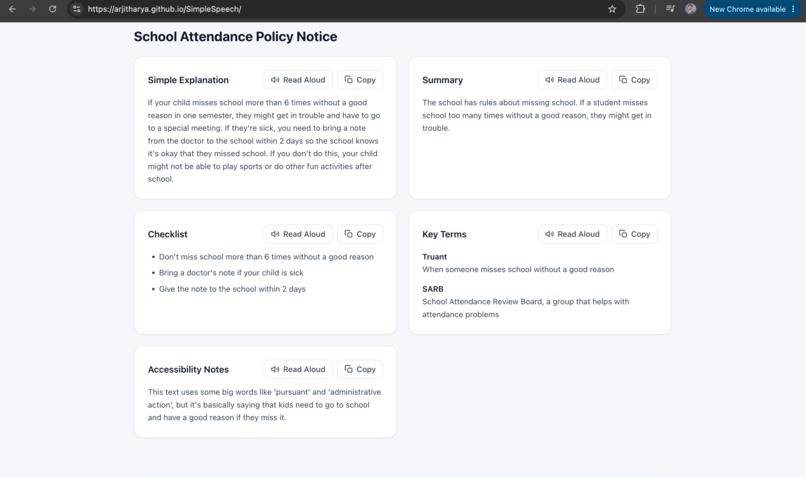This screenshot has height=477, width=806.
Task: Copy the Checklist items
Action: [x=360, y=234]
